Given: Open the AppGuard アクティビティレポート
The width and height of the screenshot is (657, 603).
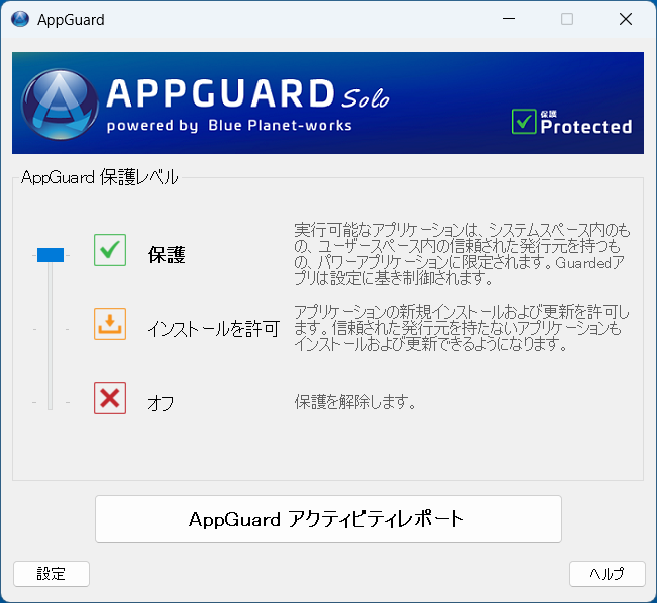Looking at the screenshot, I should point(328,519).
